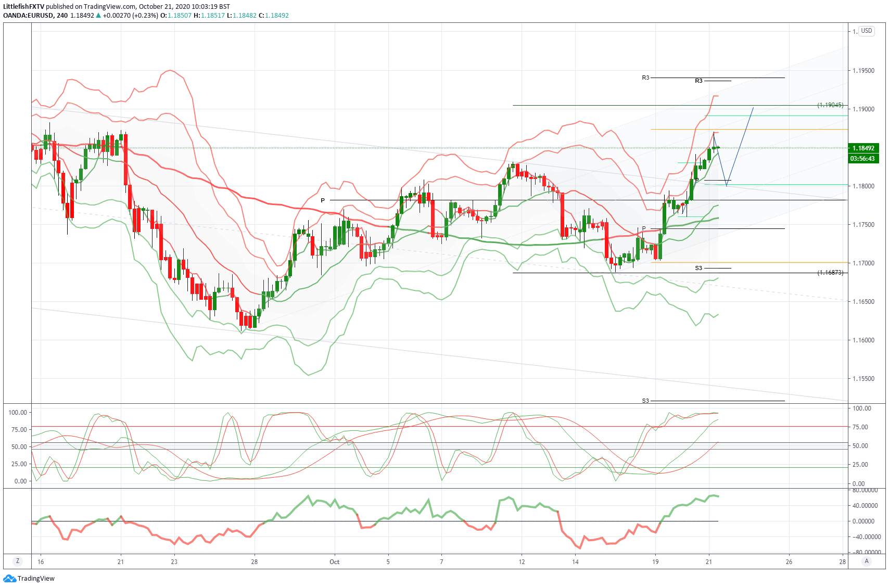Click the 28 date marker on time axis
This screenshot has height=588, width=889.
click(254, 561)
